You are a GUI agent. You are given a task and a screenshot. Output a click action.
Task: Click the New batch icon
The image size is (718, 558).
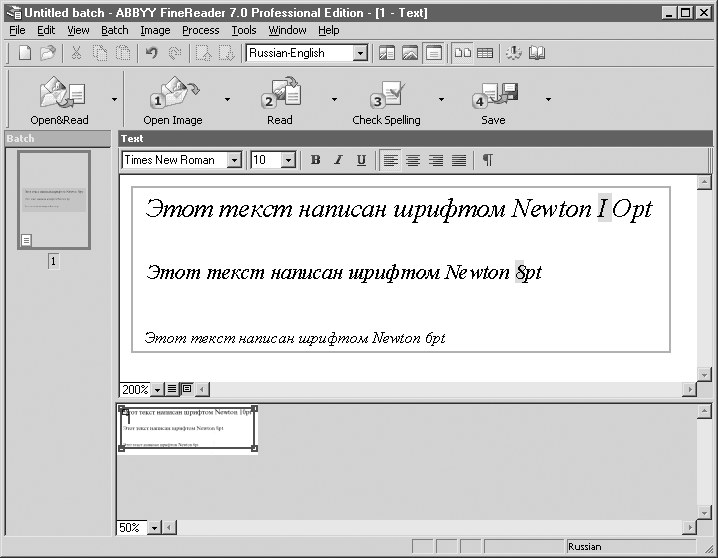tap(25, 53)
